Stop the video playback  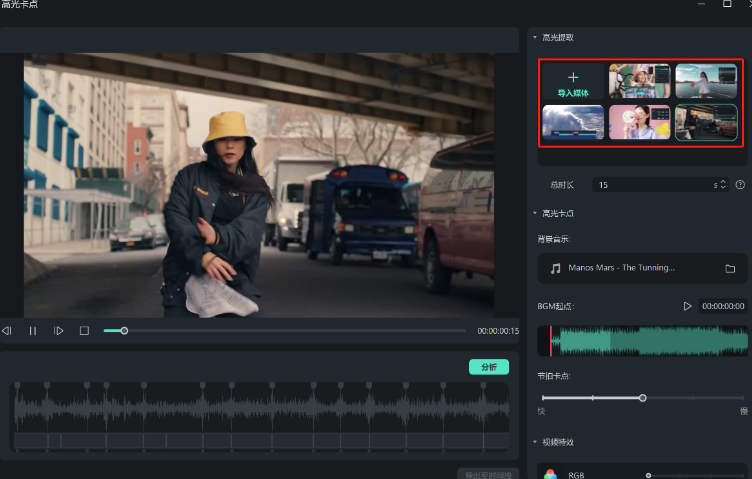[x=85, y=331]
